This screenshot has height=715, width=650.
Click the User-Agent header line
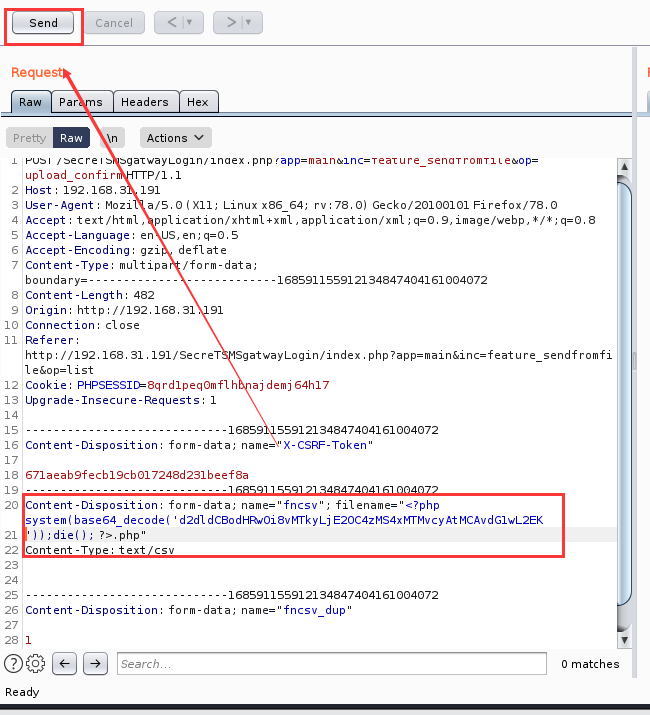291,205
